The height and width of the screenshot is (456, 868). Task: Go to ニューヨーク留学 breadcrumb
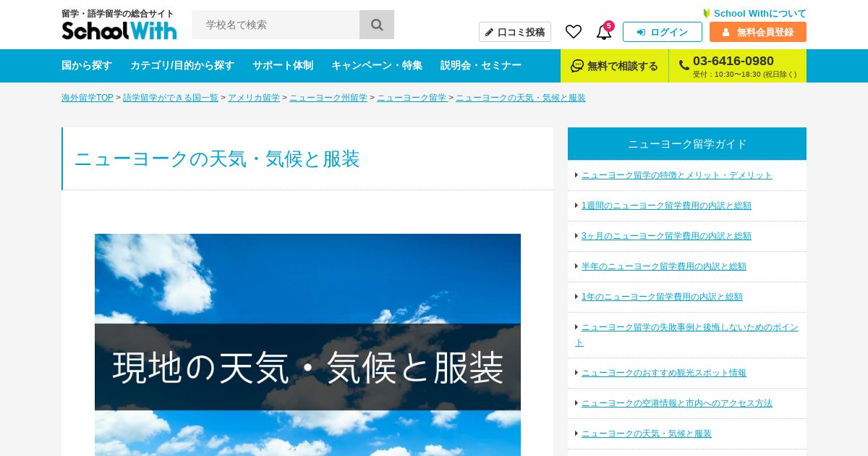coord(412,98)
